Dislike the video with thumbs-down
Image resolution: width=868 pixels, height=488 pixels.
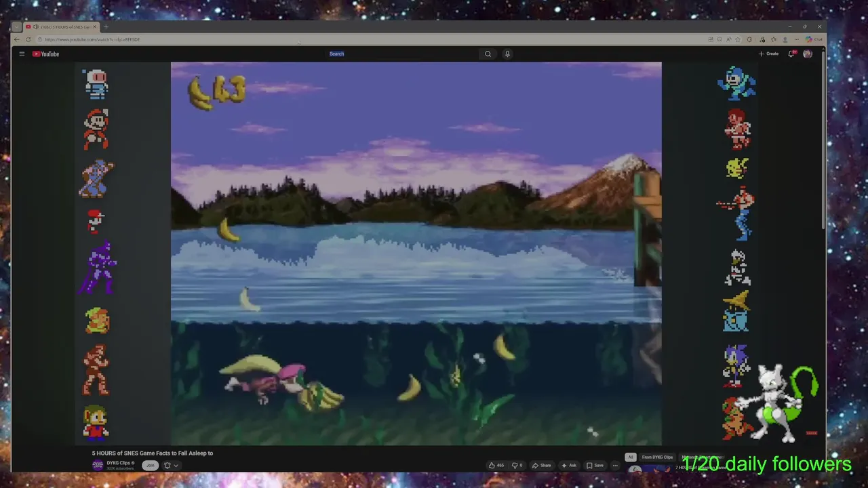point(517,465)
